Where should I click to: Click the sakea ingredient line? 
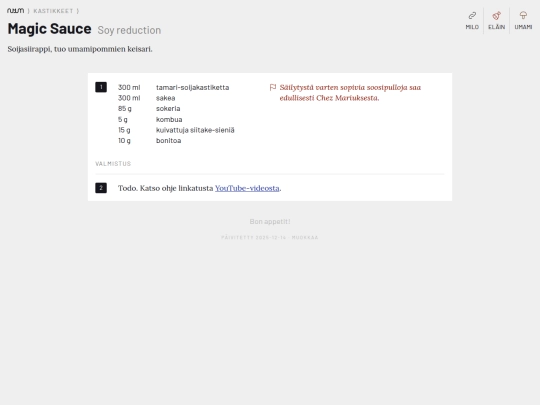[147, 98]
